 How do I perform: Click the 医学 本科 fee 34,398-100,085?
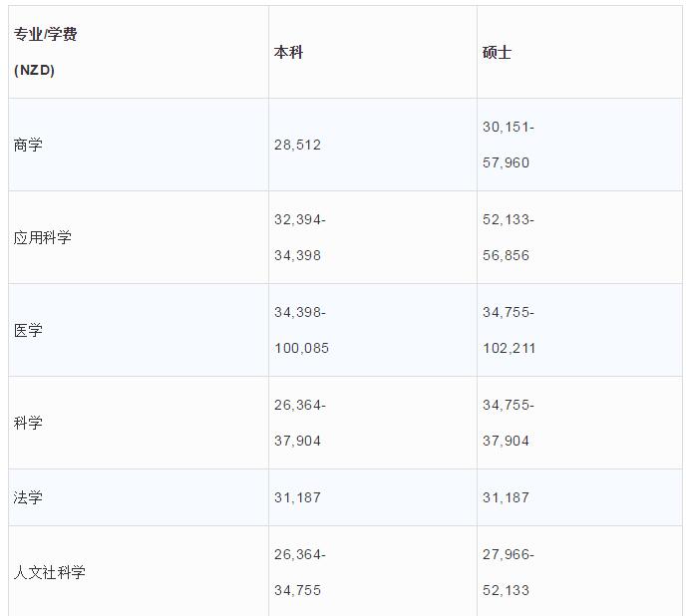[301, 330]
